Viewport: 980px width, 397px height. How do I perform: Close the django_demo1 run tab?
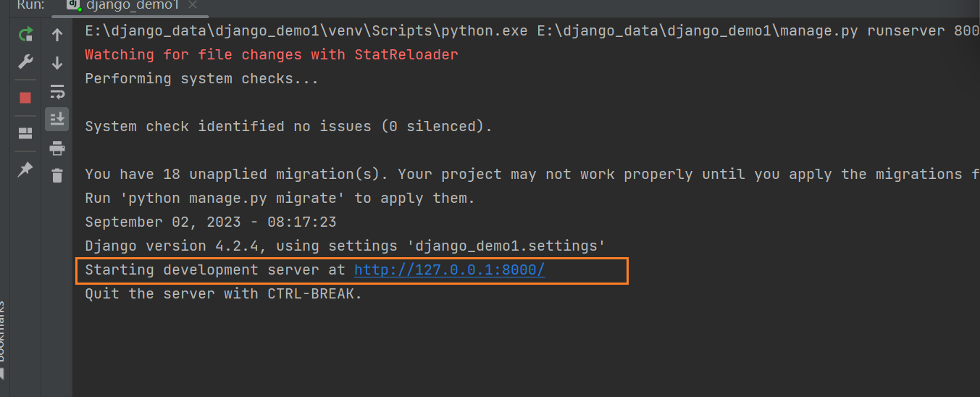192,6
